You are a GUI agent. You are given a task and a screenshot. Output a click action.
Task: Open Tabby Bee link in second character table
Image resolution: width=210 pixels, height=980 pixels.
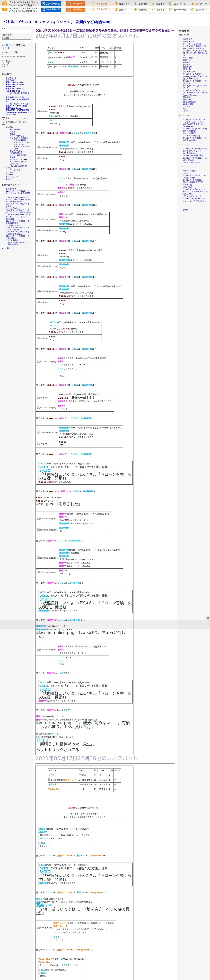(x=54, y=789)
